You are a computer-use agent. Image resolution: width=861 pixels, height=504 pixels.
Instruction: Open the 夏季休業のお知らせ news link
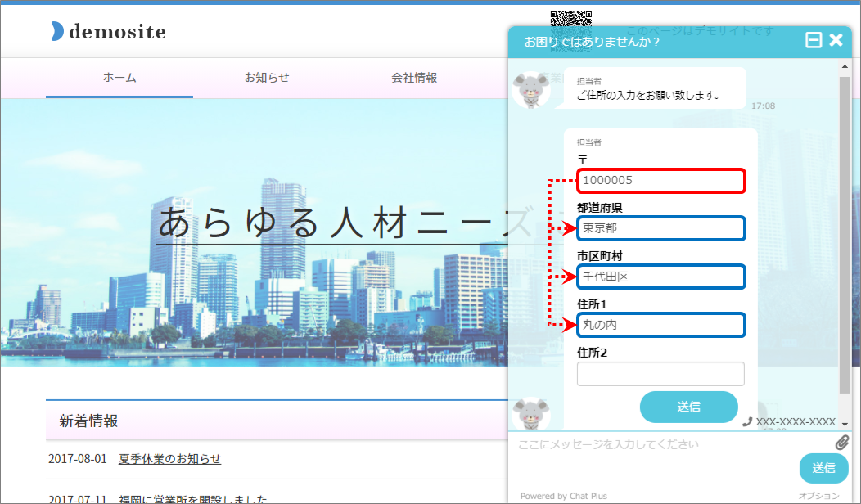(x=169, y=459)
